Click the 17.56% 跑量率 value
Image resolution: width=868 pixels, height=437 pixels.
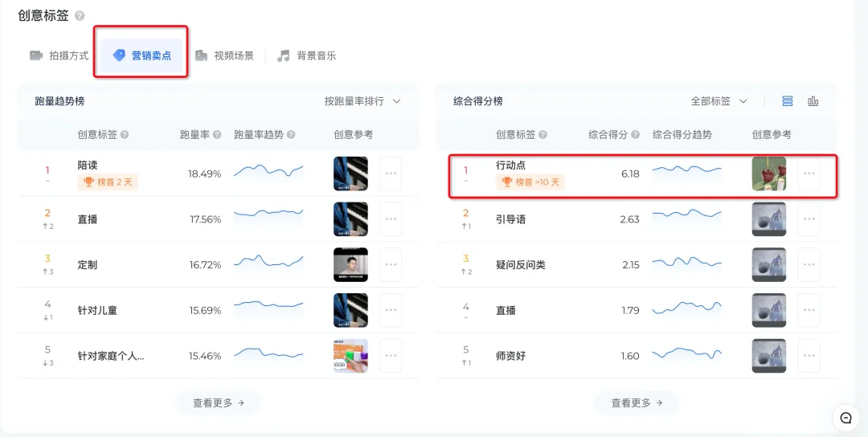click(x=206, y=219)
